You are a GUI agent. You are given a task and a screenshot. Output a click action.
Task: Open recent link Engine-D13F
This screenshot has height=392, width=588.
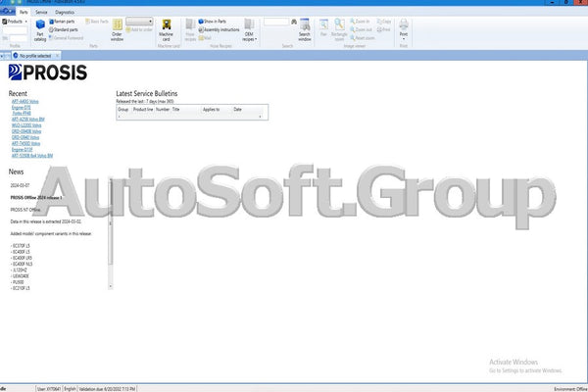coord(23,149)
